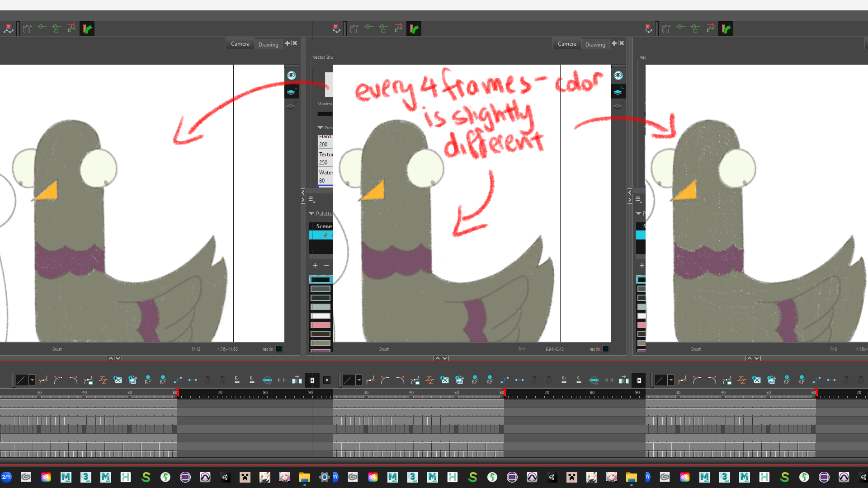Toggle the highlighted button at end of leftmost timeline toolbar
The height and width of the screenshot is (488, 868).
[x=312, y=380]
